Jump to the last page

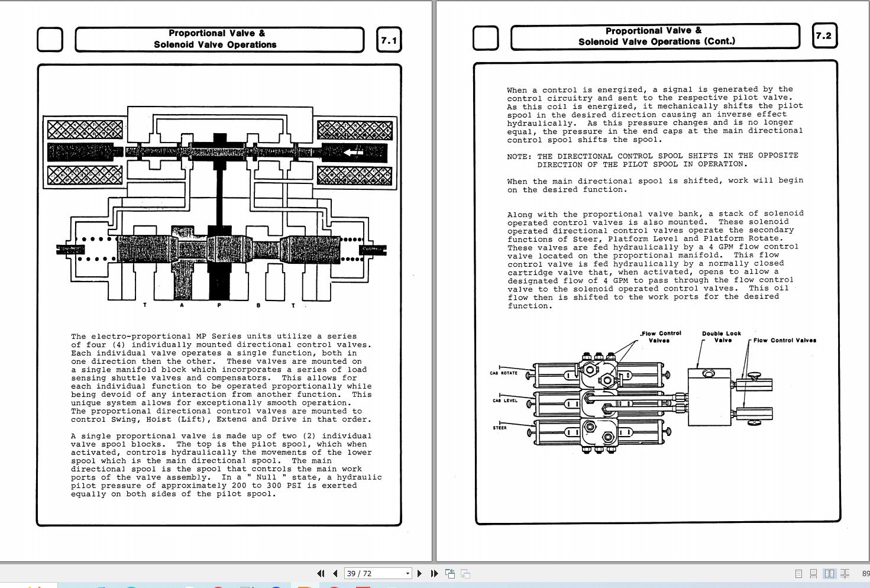[434, 573]
